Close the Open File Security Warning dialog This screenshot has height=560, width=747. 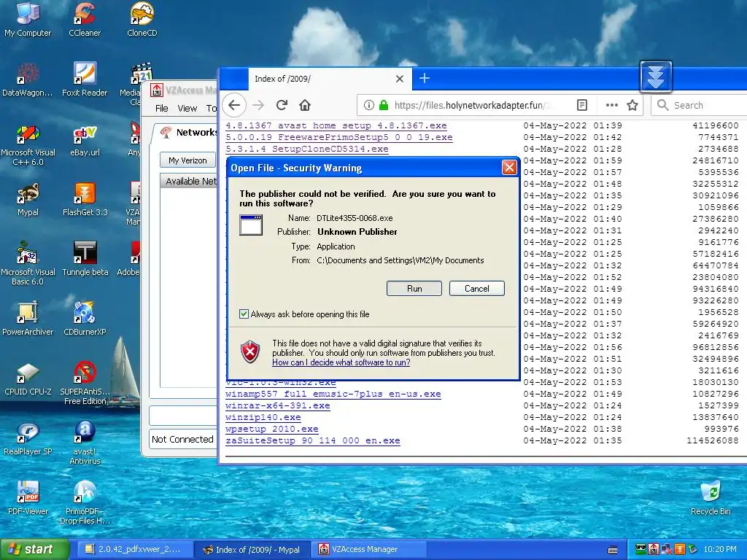(x=509, y=168)
